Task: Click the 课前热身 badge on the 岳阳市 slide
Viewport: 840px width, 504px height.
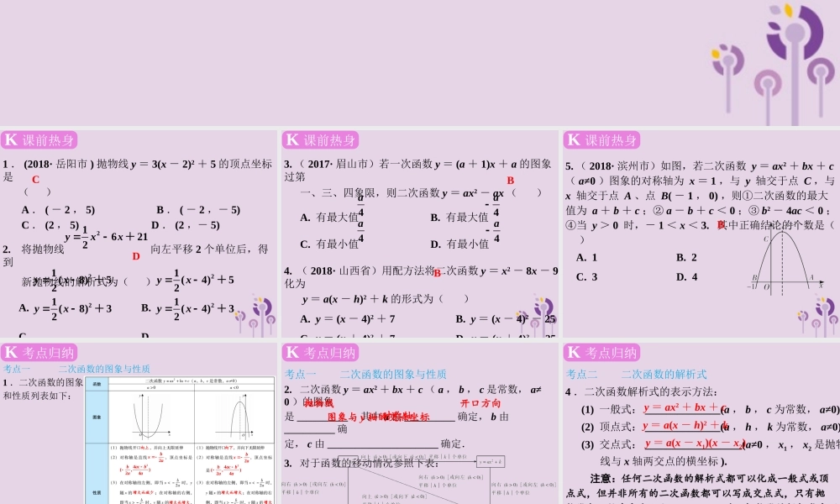Action: coord(39,140)
